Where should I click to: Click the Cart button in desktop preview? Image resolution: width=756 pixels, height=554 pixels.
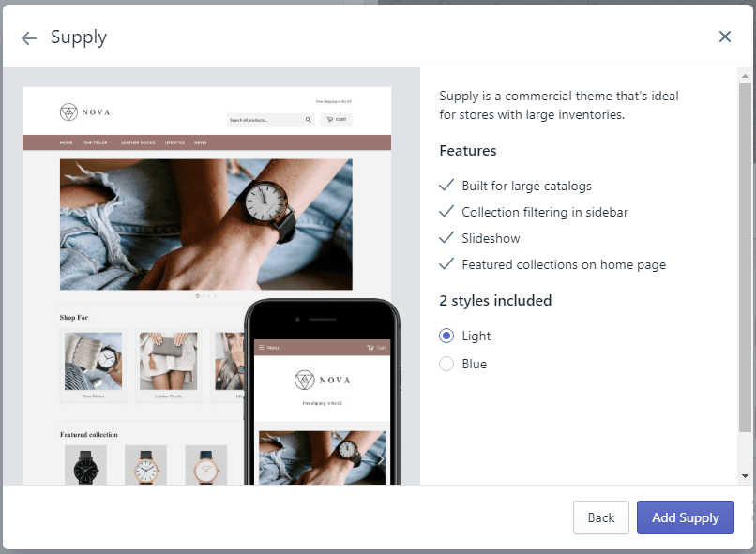[336, 119]
